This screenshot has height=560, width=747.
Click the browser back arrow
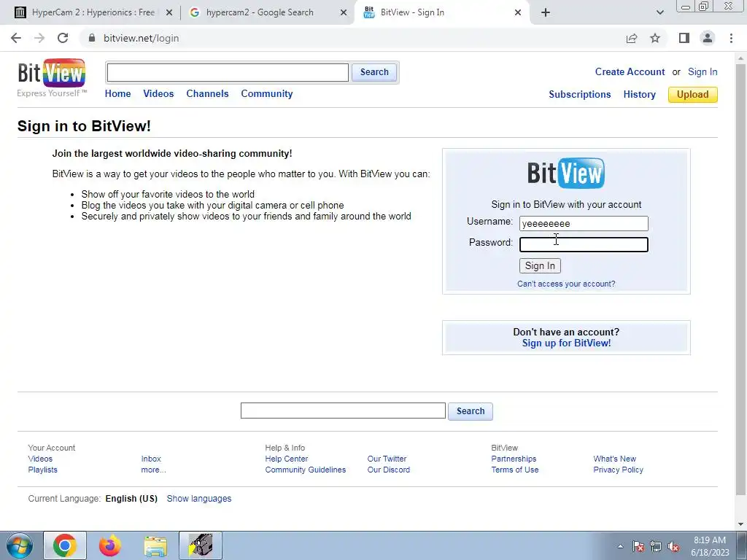click(x=16, y=38)
